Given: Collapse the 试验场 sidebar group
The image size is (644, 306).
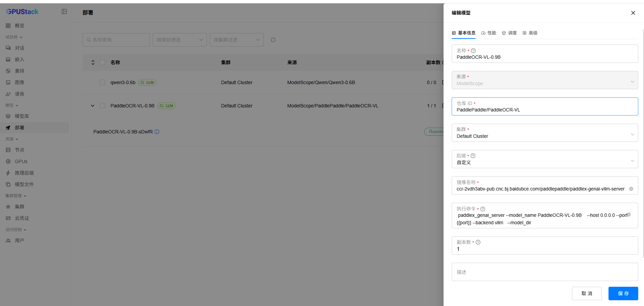Looking at the screenshot, I should 14,37.
